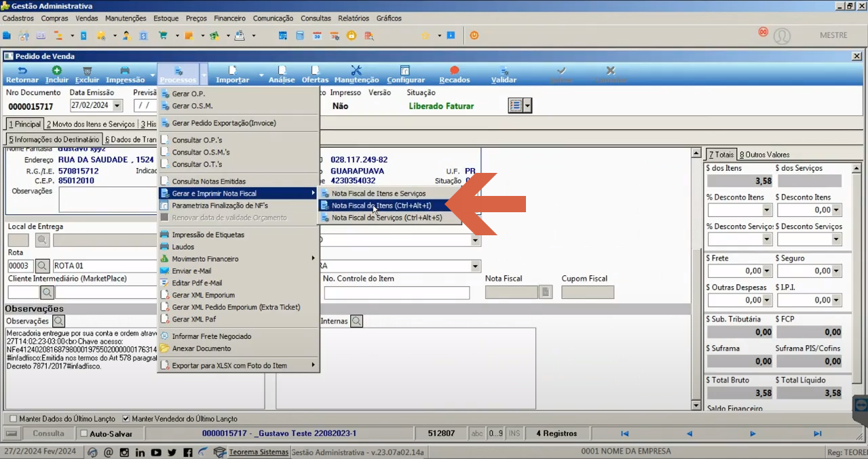Image resolution: width=868 pixels, height=459 pixels.
Task: Click the magnifier icon beside the Rota field
Action: 42,266
